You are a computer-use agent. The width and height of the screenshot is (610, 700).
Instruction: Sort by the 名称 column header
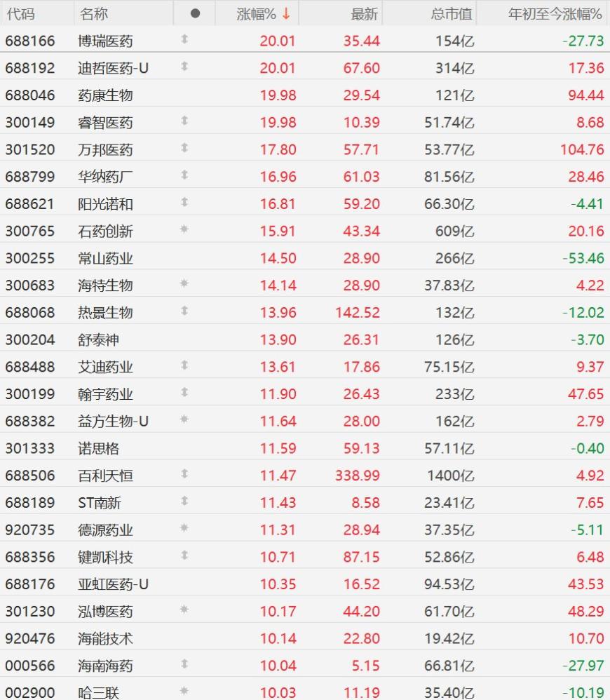pyautogui.click(x=94, y=14)
